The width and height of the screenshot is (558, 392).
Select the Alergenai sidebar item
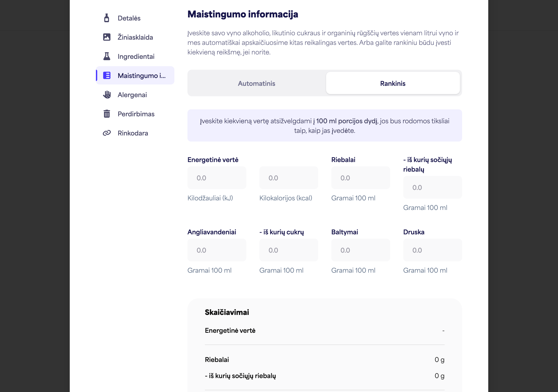pyautogui.click(x=135, y=95)
